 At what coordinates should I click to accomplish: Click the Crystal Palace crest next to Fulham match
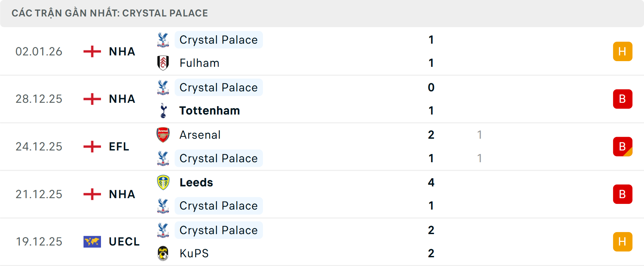coord(163,40)
